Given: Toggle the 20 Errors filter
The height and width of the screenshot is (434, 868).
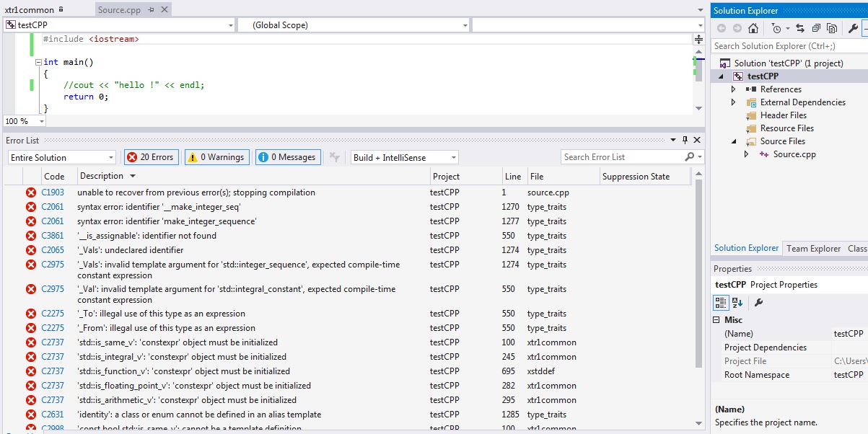Looking at the screenshot, I should 151,157.
